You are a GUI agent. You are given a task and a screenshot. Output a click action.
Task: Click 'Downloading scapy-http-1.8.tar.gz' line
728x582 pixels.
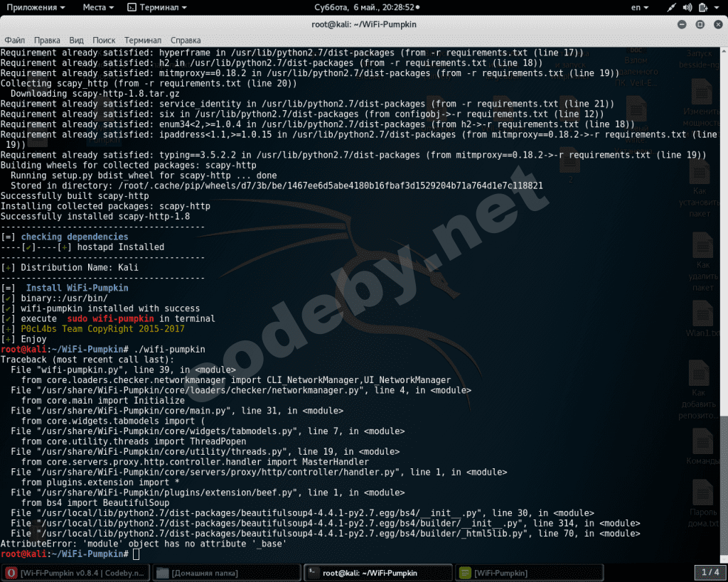point(95,94)
